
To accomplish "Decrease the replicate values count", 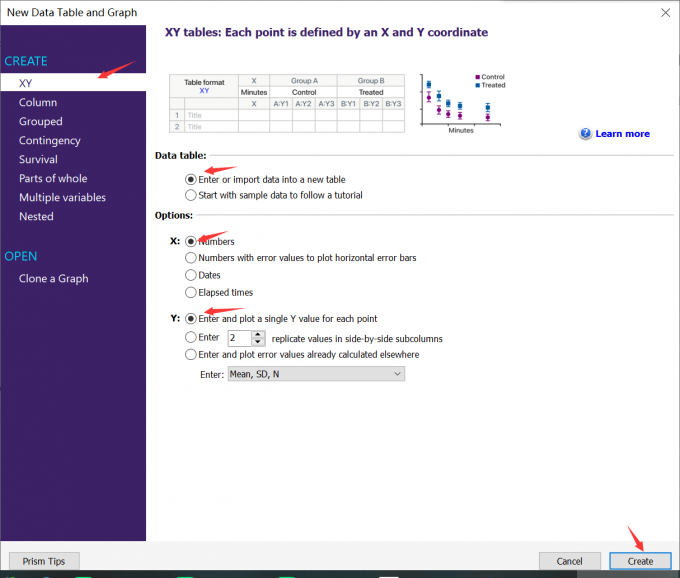I will coord(258,342).
